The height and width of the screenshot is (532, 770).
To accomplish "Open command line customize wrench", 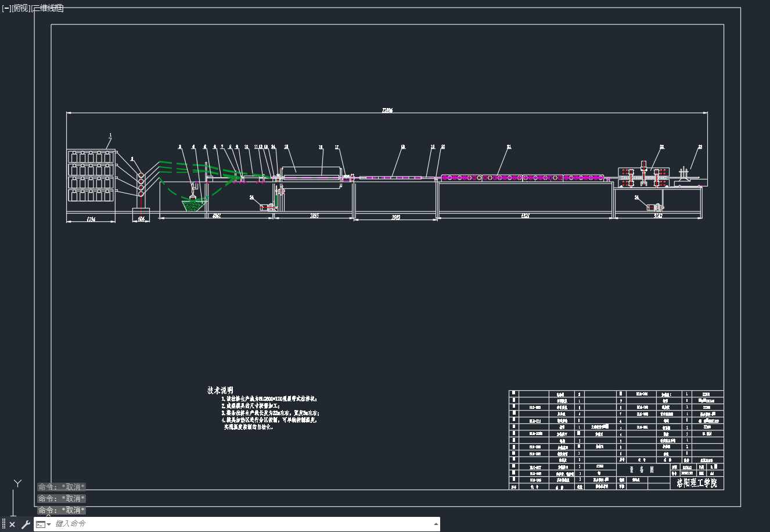I will pyautogui.click(x=26, y=524).
